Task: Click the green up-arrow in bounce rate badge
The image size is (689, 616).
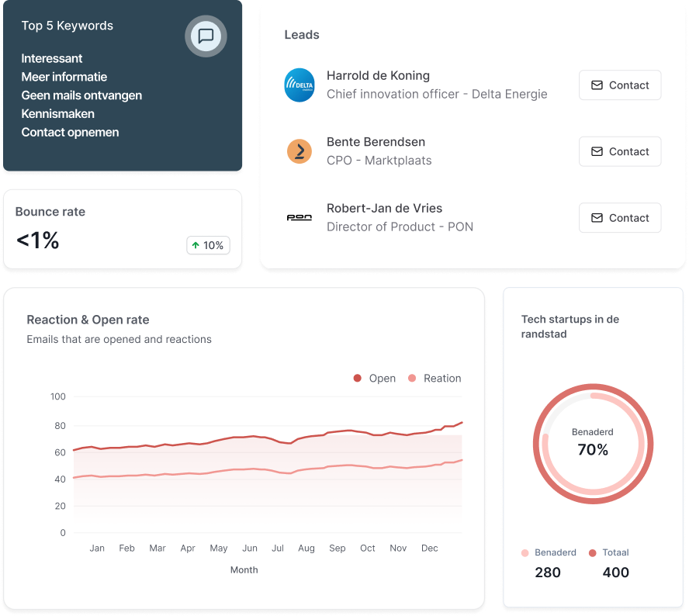Action: pos(196,245)
